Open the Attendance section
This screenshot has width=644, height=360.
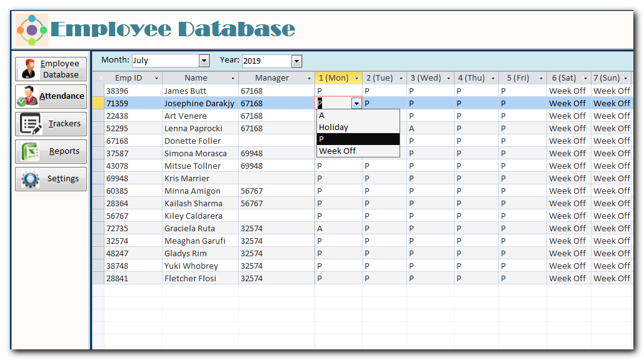[51, 96]
